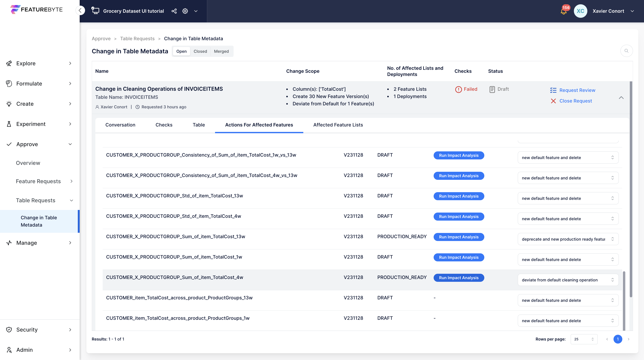Run Impact Analysis for Consistency_4w_vs_13w feature

(459, 176)
